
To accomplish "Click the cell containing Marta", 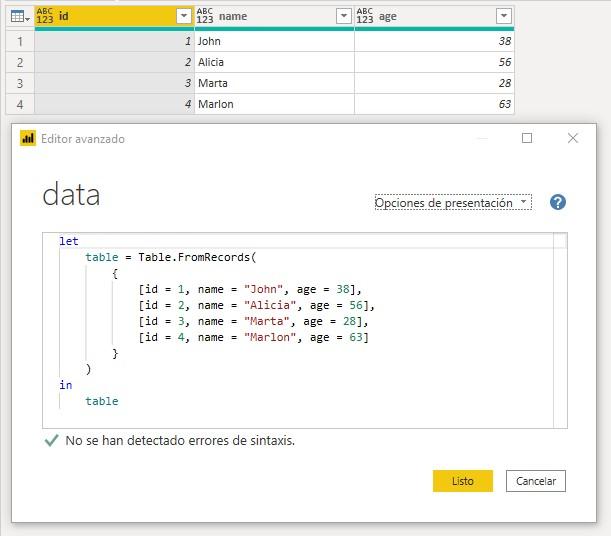I will [x=274, y=83].
